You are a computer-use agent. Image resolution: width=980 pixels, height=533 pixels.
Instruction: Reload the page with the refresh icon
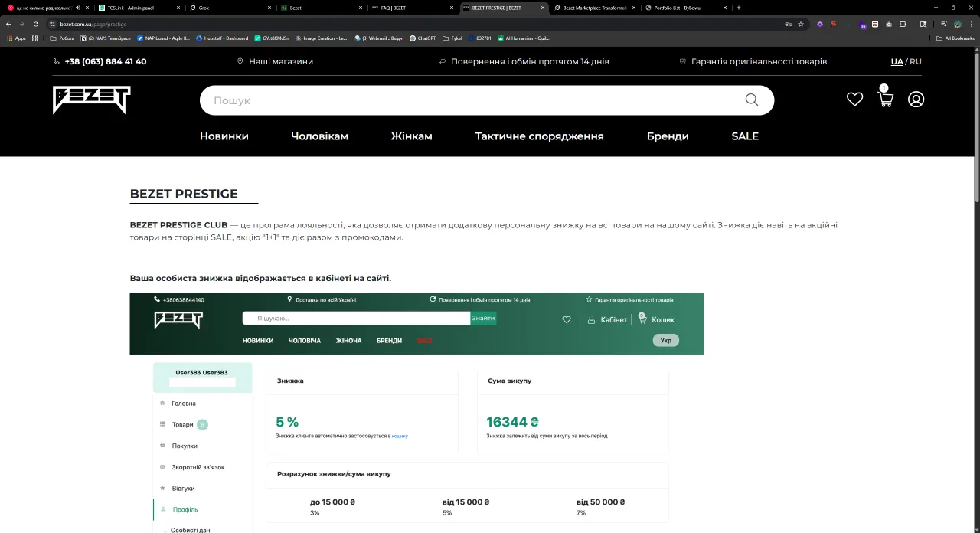coord(36,24)
